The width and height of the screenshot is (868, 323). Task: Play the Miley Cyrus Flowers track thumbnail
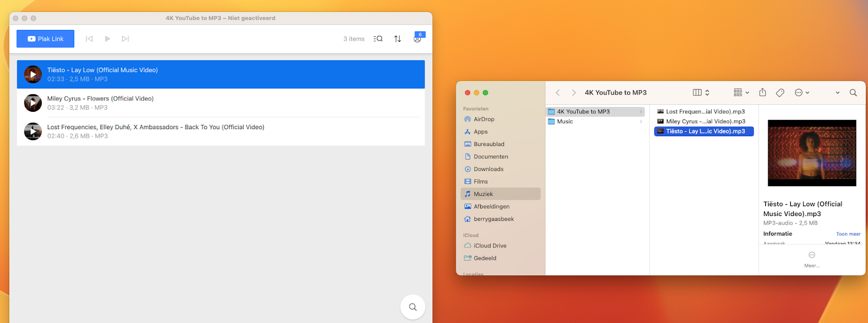[x=33, y=103]
